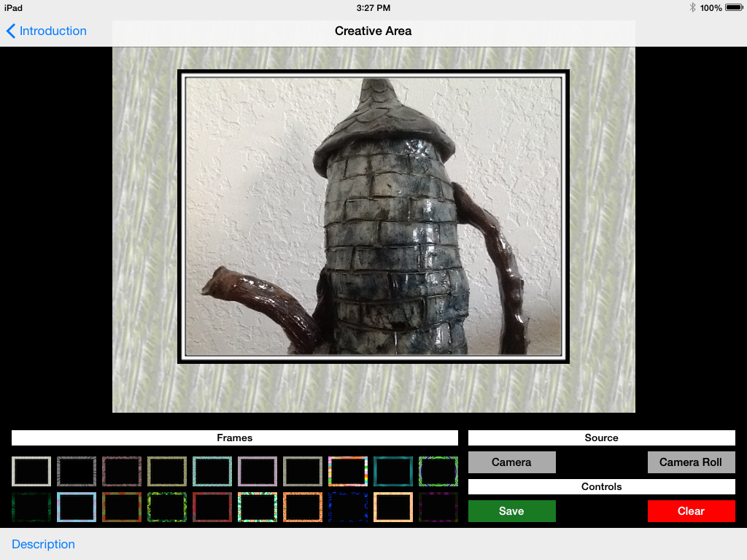Choose the sky blue frame thumbnail

[77, 507]
